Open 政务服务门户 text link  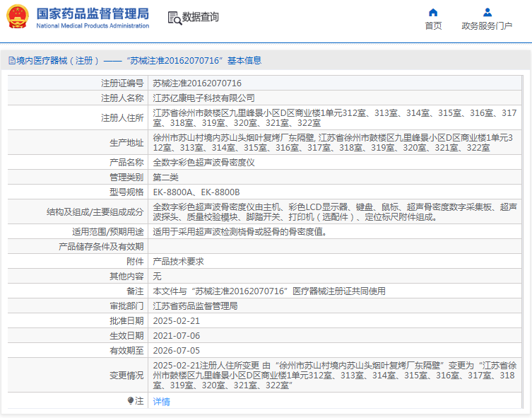click(x=487, y=25)
